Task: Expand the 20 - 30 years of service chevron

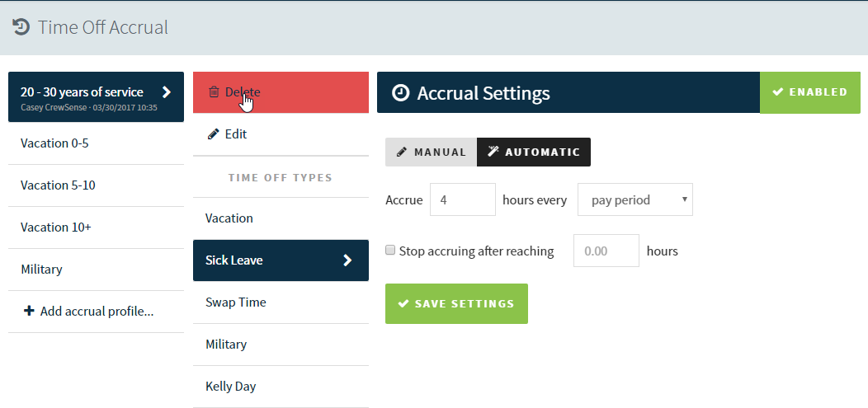Action: 166,92
